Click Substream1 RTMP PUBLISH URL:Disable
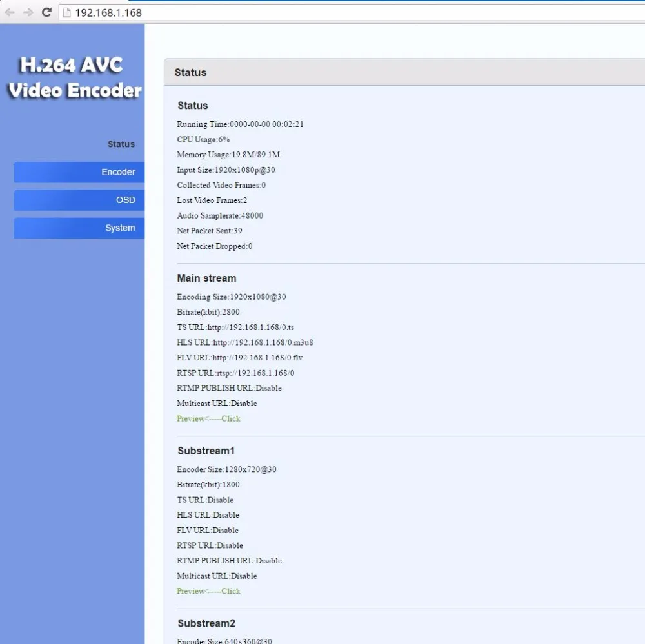This screenshot has height=644, width=645. [x=229, y=561]
